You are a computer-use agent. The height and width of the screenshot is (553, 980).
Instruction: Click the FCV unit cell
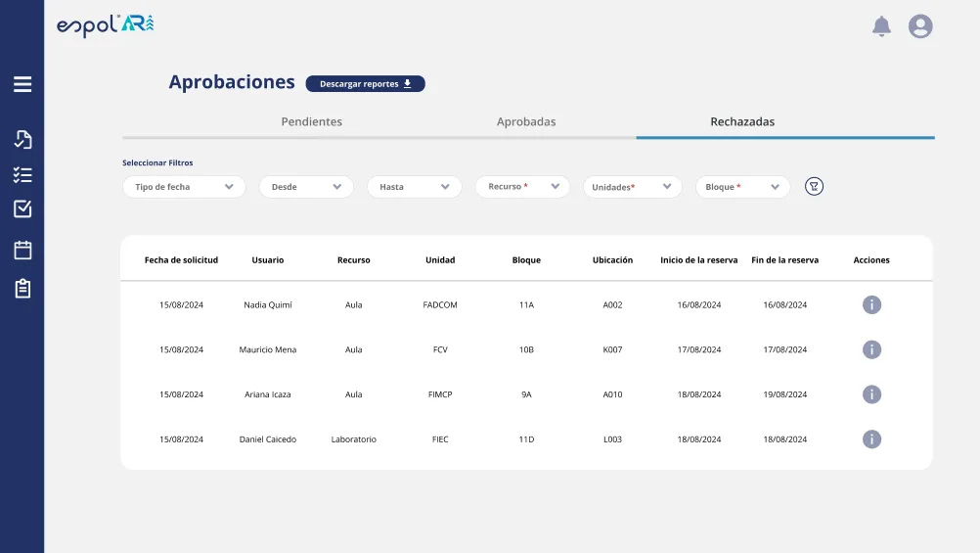(x=440, y=349)
